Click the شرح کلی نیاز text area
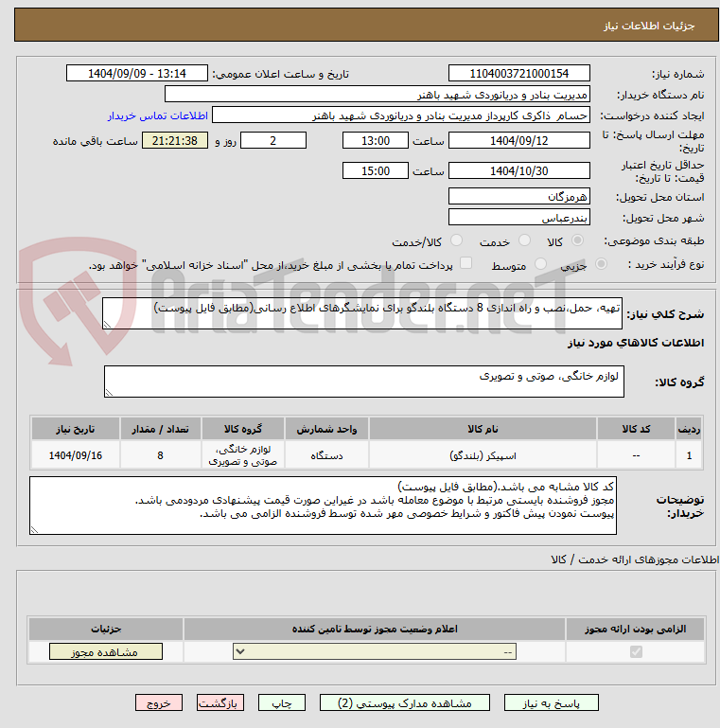 (361, 314)
